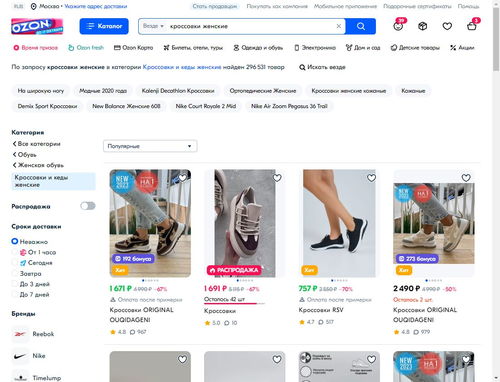Image resolution: width=500 pixels, height=382 pixels.
Task: Go back to Все категории
Action: pyautogui.click(x=36, y=144)
